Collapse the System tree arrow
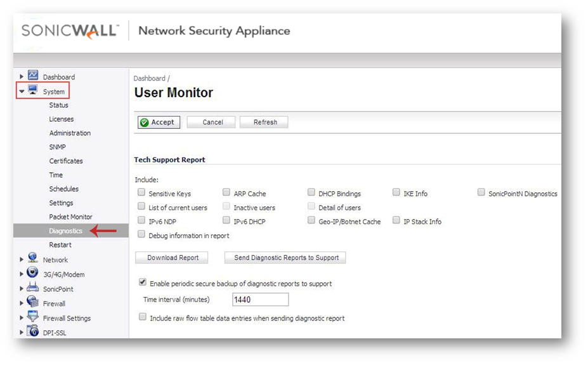The height and width of the screenshot is (365, 588). tap(22, 92)
